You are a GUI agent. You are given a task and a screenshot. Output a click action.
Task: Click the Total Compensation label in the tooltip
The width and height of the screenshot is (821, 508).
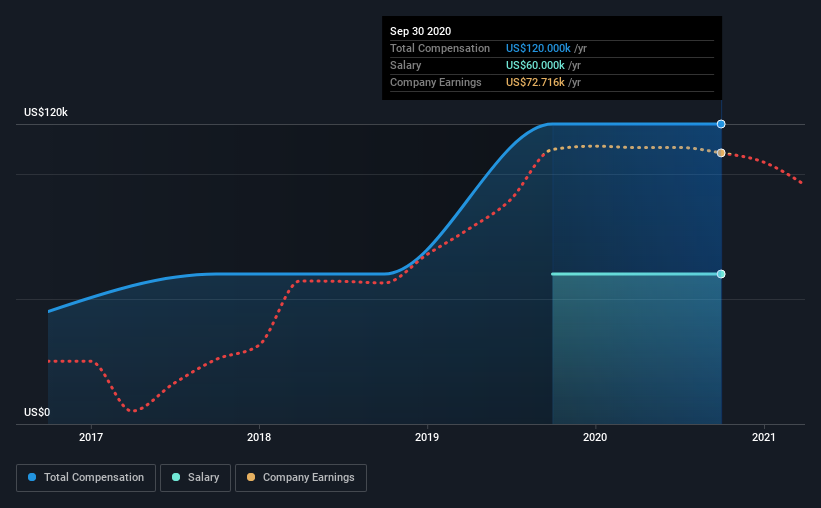440,48
